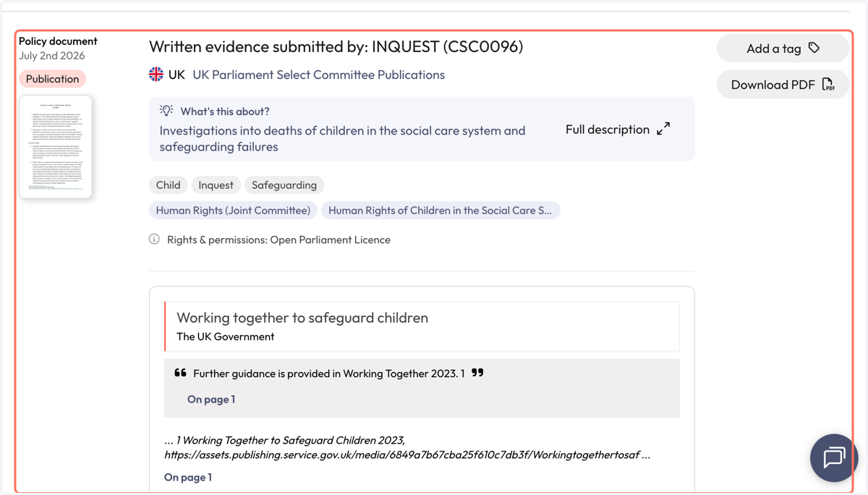Select the Safeguarding topic tag
Image resolution: width=868 pixels, height=495 pixels.
tap(284, 185)
